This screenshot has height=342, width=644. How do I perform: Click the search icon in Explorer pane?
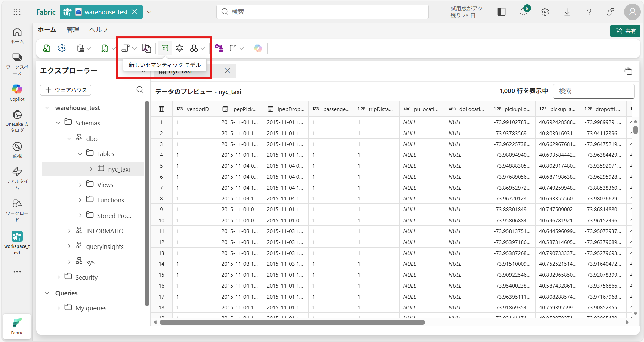(x=140, y=90)
